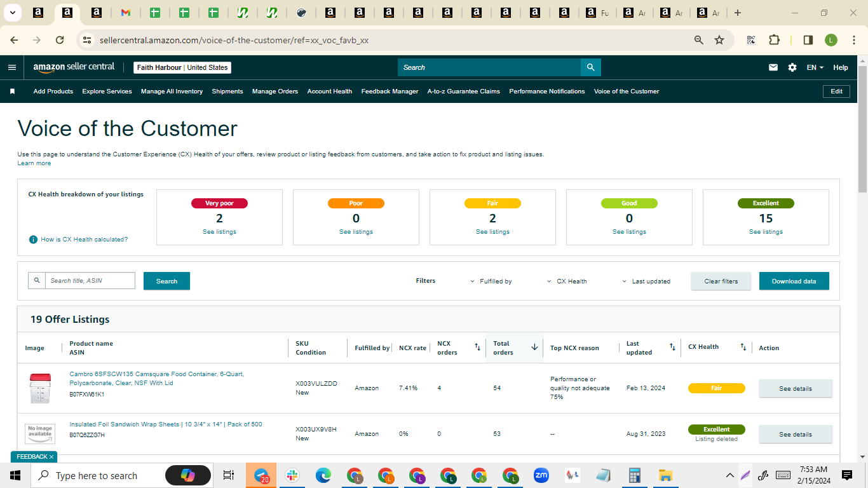This screenshot has height=488, width=868.
Task: Open the Chrome profile avatar L
Action: pyautogui.click(x=831, y=40)
